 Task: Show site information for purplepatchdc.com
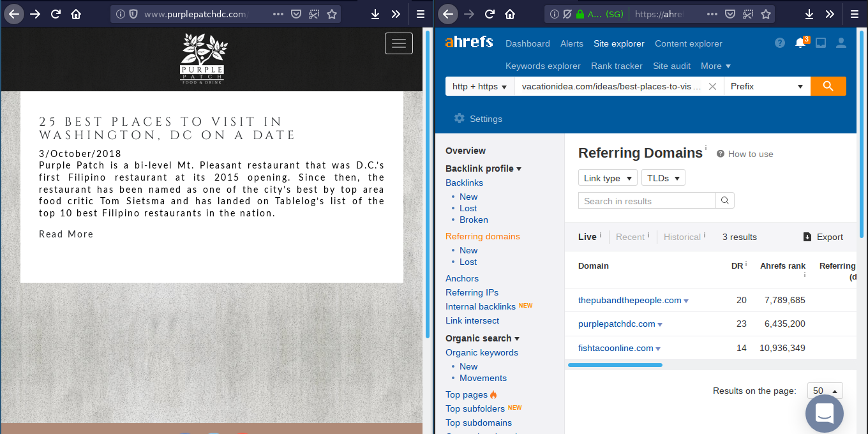pos(120,14)
